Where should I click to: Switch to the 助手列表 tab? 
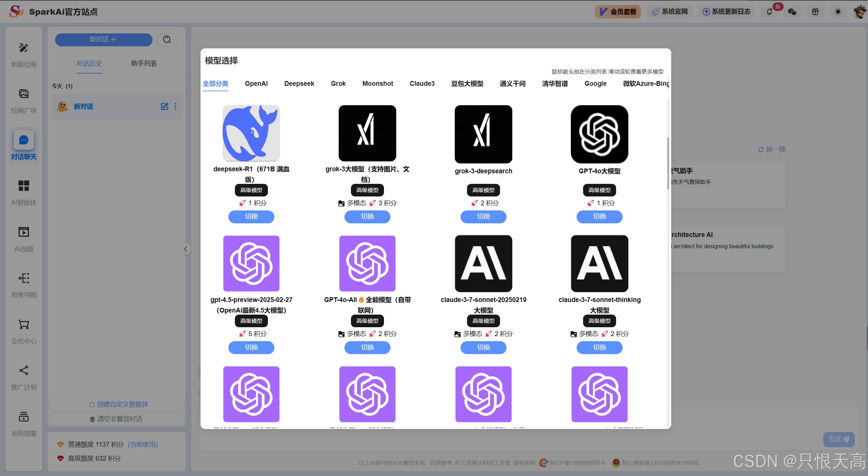click(144, 64)
